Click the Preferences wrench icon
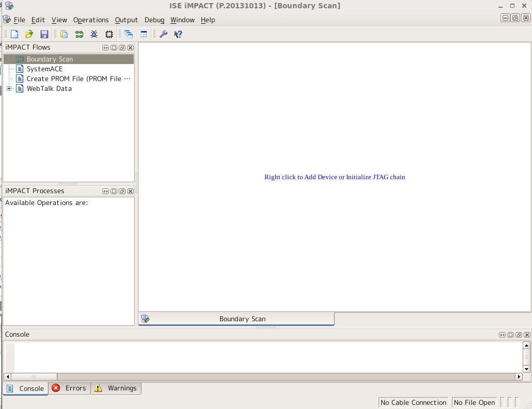This screenshot has width=532, height=409. click(163, 35)
